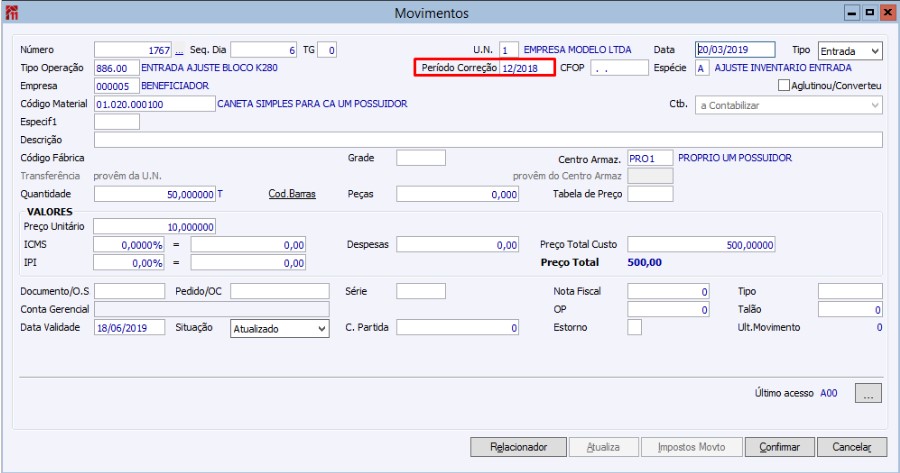Click the ICMS percentage field
This screenshot has width=900, height=473.
point(129,245)
